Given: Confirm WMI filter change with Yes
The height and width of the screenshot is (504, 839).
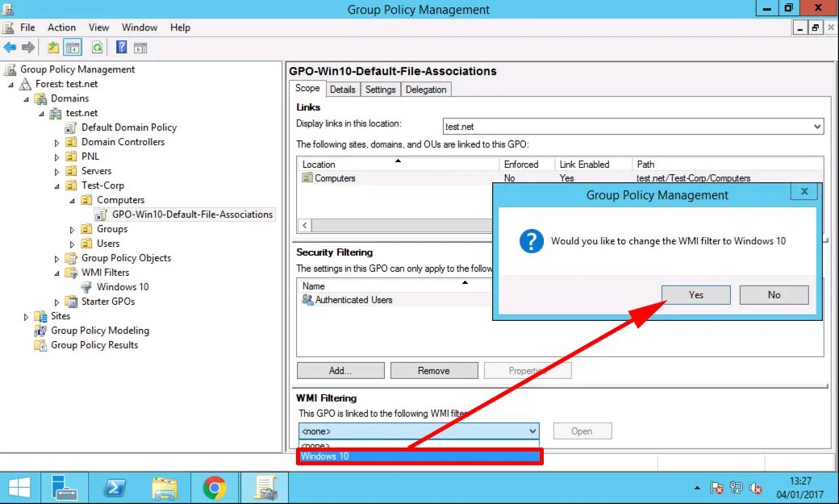Looking at the screenshot, I should [x=695, y=295].
